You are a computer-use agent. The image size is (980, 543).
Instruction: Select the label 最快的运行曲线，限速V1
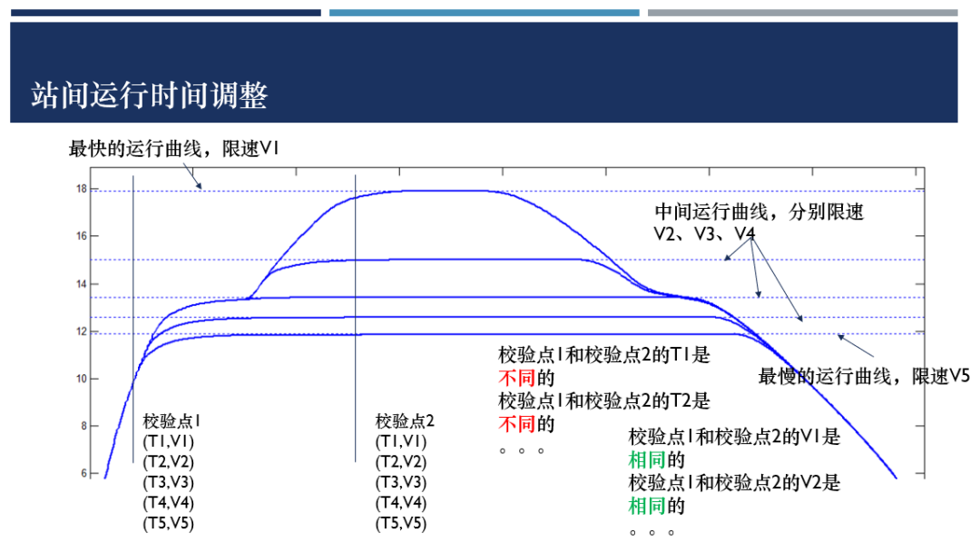point(173,149)
